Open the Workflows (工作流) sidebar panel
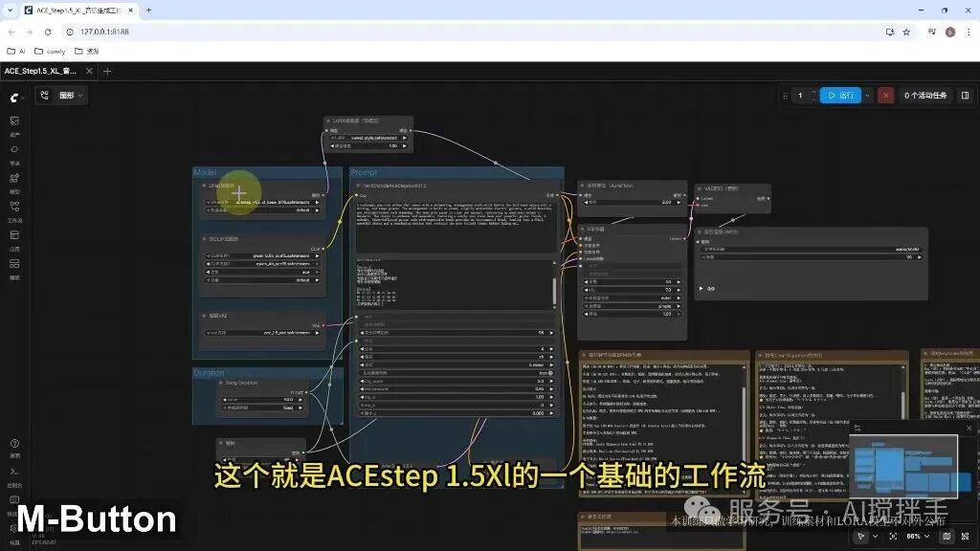Image resolution: width=980 pixels, height=551 pixels. (x=14, y=211)
